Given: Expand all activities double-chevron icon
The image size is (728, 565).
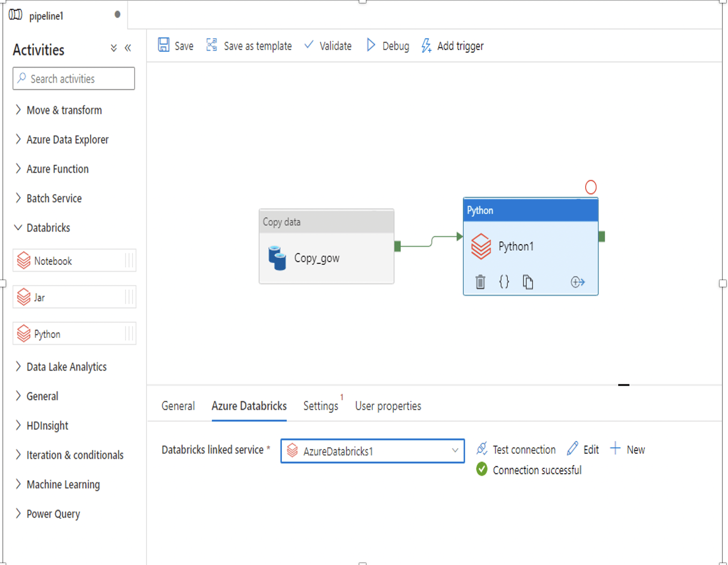Looking at the screenshot, I should (113, 48).
